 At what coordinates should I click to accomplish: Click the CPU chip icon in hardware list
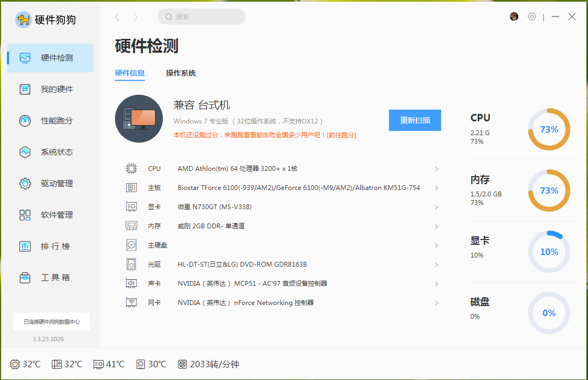131,168
